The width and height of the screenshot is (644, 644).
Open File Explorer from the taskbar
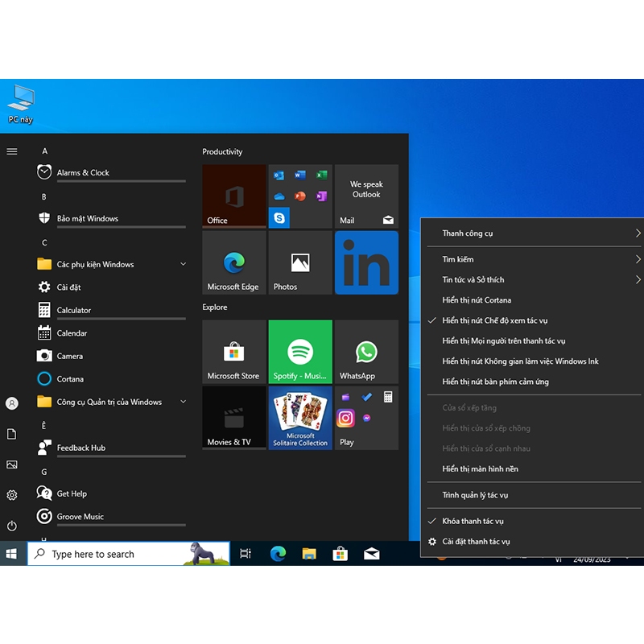(309, 554)
